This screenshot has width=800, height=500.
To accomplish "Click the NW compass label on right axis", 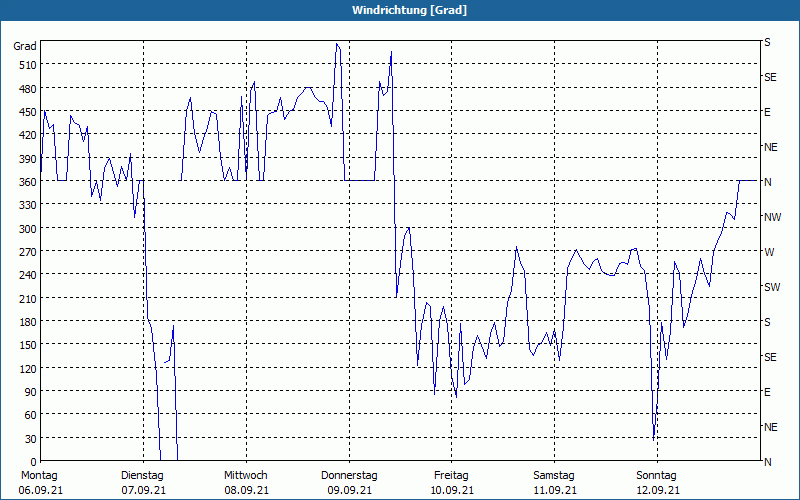I will click(x=772, y=217).
